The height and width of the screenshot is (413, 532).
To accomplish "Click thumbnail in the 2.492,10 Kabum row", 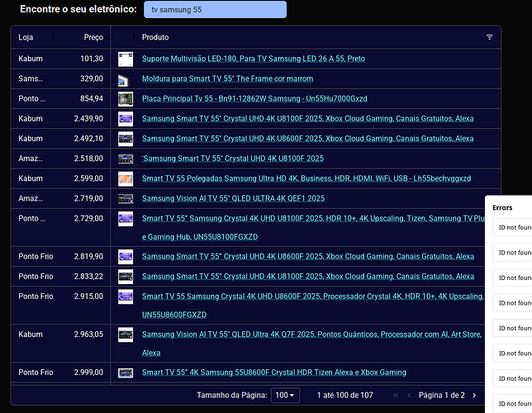I will tap(126, 139).
